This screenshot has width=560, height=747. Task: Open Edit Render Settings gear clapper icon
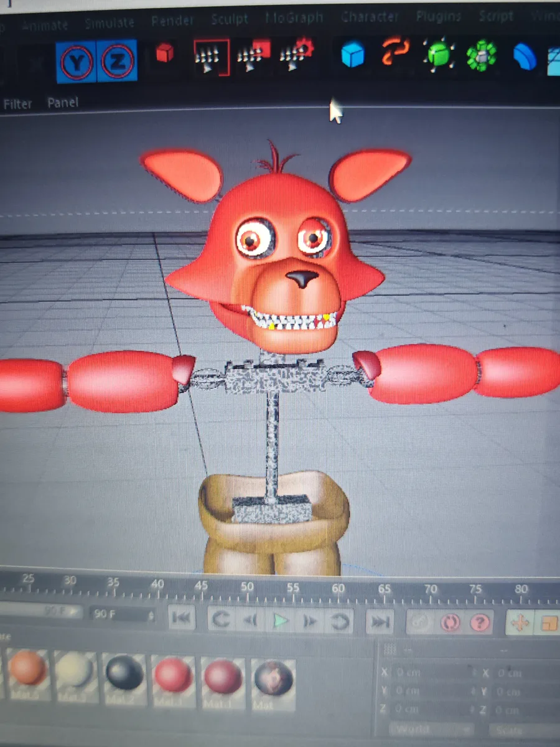[296, 55]
